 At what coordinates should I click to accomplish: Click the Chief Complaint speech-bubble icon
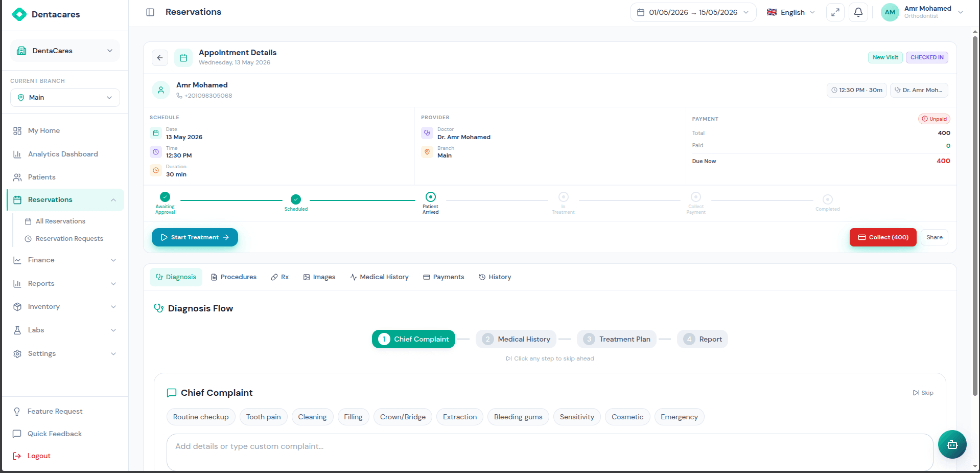tap(172, 393)
